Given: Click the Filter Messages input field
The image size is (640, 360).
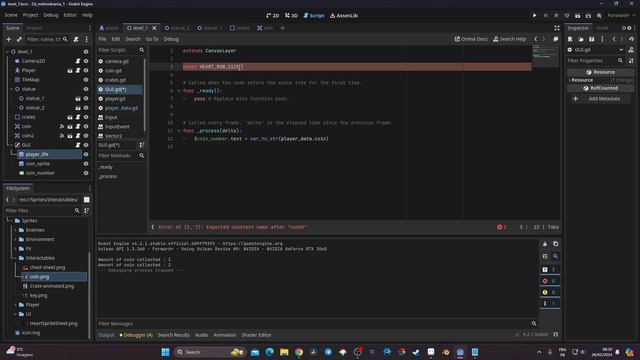Looking at the screenshot, I should pos(313,324).
